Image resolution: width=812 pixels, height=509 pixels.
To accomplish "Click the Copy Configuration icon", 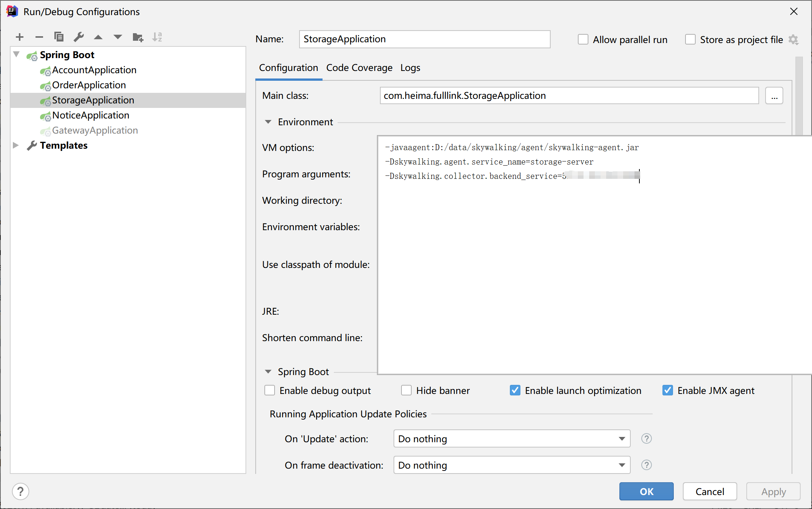I will click(x=59, y=37).
